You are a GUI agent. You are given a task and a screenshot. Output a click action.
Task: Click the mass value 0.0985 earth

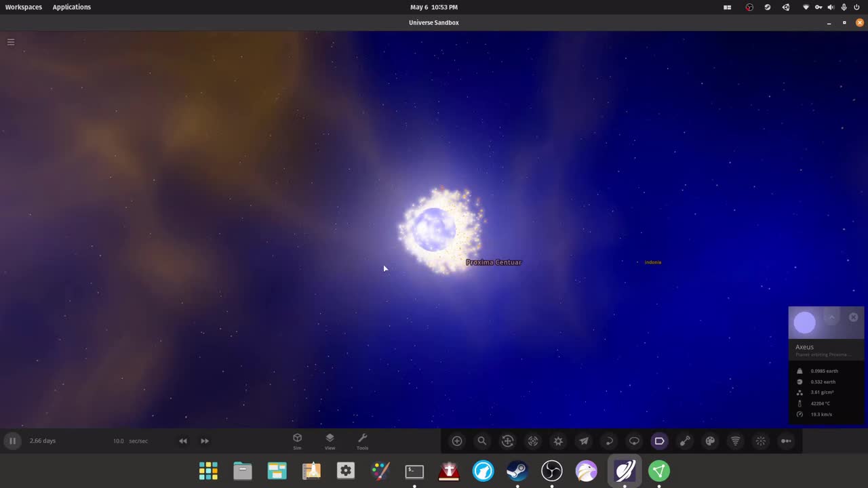click(x=824, y=371)
